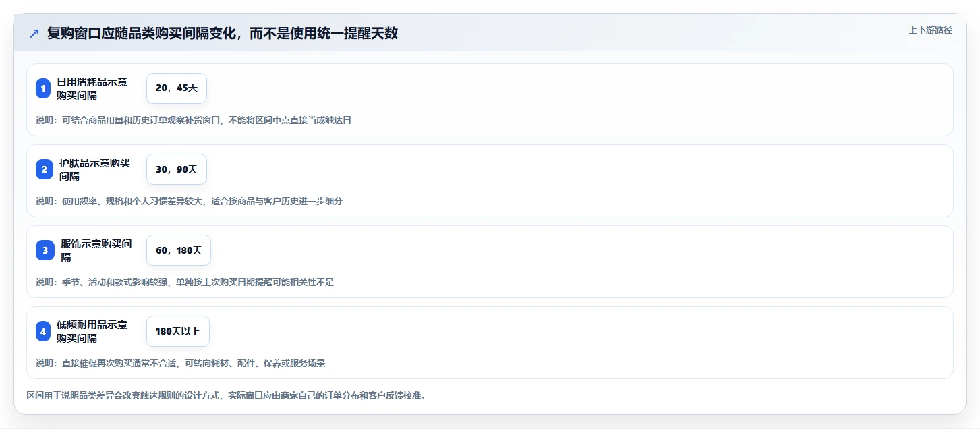Click the note about 补货窗口 observation

point(194,120)
